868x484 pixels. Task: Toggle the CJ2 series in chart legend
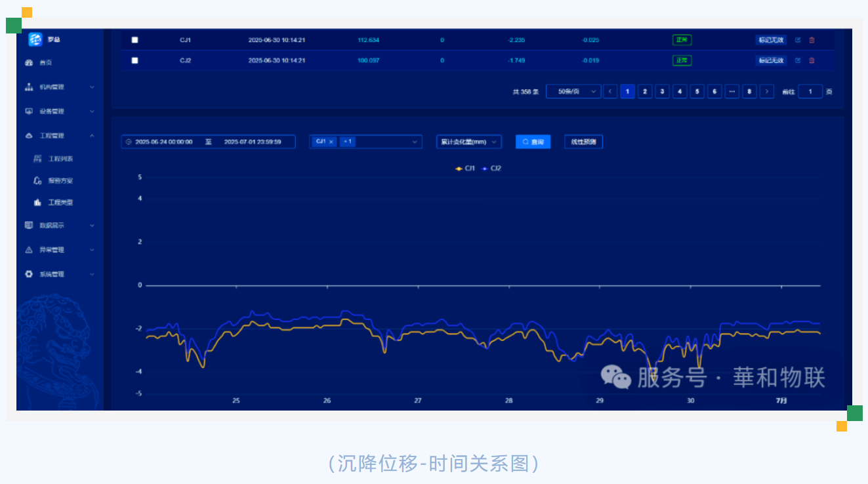coord(491,169)
